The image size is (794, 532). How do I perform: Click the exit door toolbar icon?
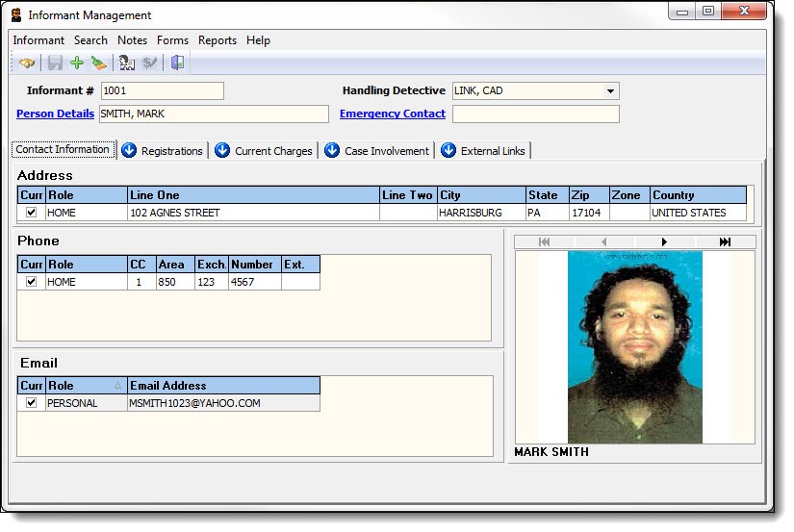[x=177, y=63]
